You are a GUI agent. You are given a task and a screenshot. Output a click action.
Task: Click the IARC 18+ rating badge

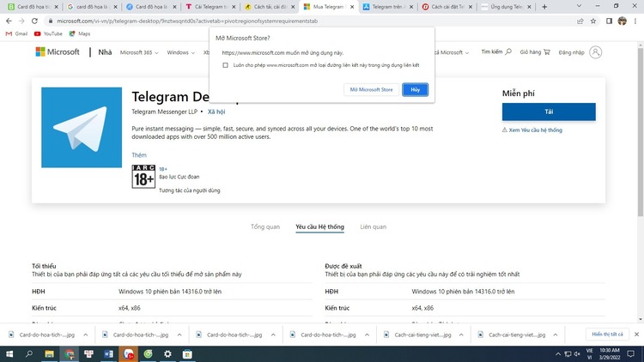143,177
